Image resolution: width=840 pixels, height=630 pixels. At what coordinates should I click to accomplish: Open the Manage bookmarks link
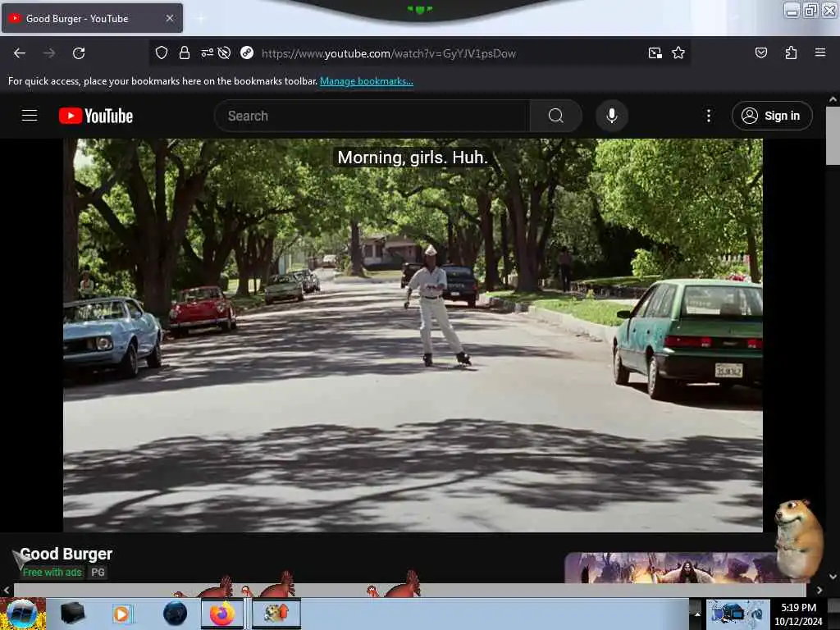coord(367,81)
